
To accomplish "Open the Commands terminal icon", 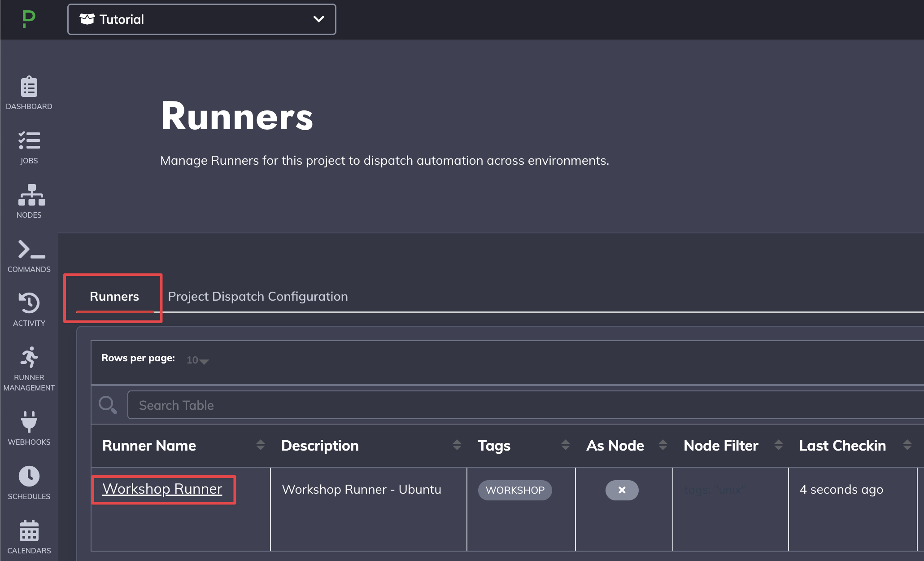I will tap(29, 256).
